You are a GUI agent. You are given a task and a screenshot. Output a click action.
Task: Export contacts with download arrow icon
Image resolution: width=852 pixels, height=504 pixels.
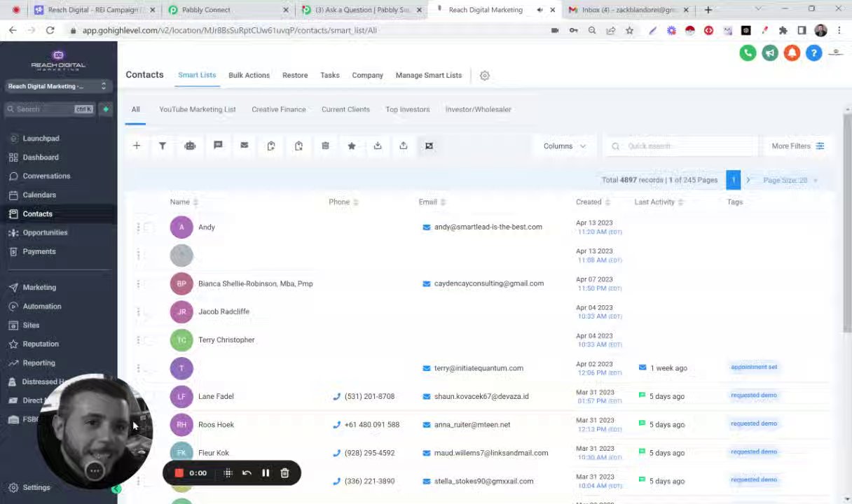378,146
